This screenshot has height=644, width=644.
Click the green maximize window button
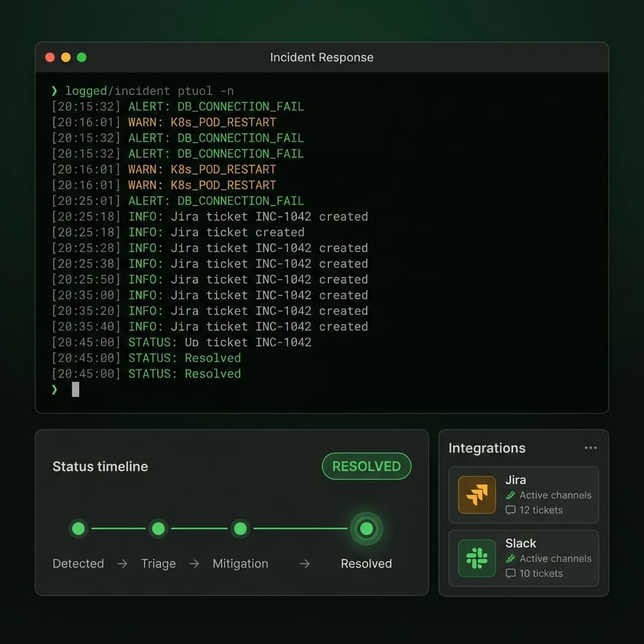[x=81, y=57]
